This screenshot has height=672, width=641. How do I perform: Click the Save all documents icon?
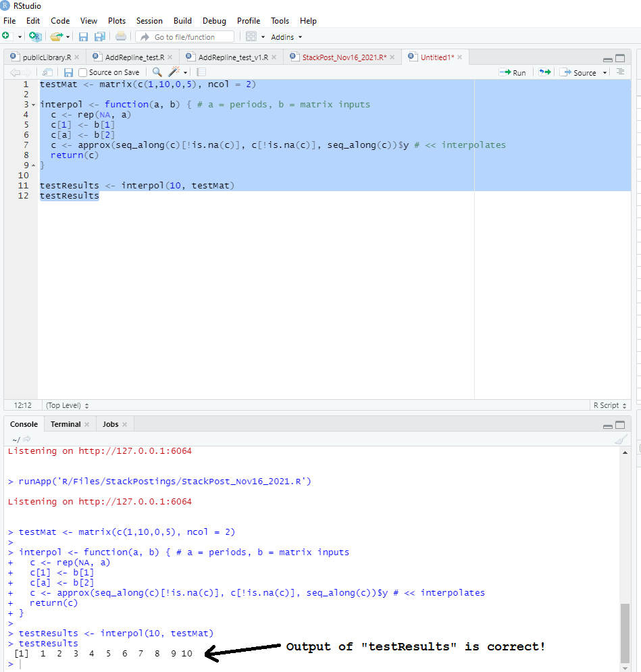(x=100, y=37)
